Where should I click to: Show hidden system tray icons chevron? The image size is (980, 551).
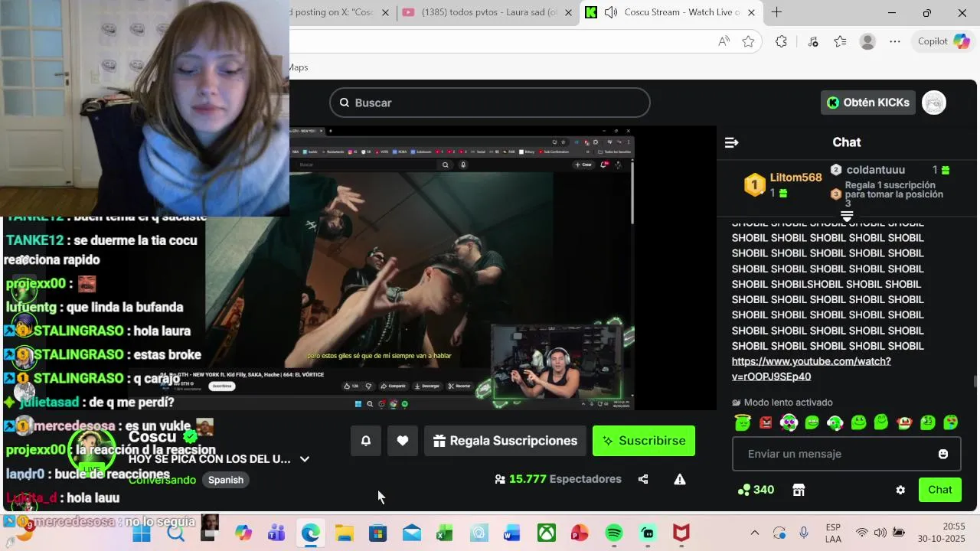(x=754, y=533)
